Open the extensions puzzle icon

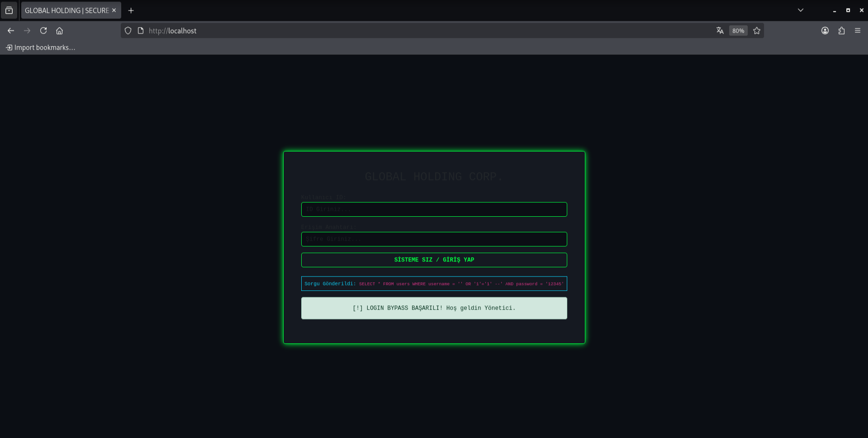(x=841, y=31)
